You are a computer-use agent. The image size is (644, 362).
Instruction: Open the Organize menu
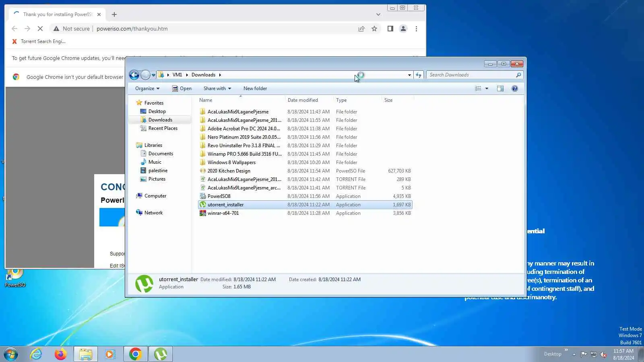(x=147, y=88)
